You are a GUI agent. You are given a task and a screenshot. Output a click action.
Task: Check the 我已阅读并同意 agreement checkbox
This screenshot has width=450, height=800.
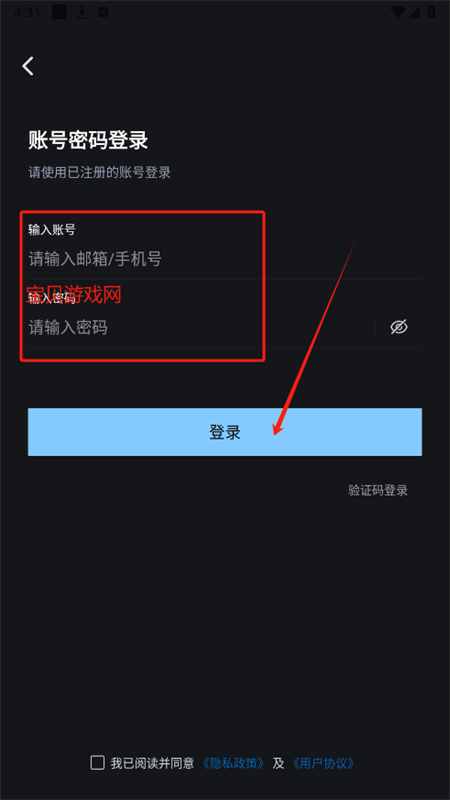point(97,763)
